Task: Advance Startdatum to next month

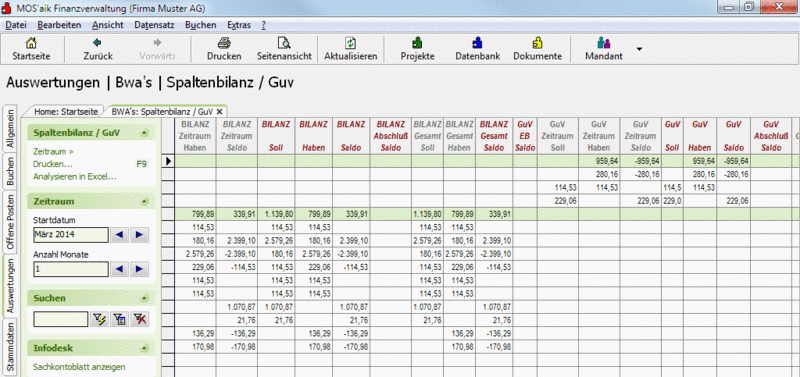Action: point(139,235)
